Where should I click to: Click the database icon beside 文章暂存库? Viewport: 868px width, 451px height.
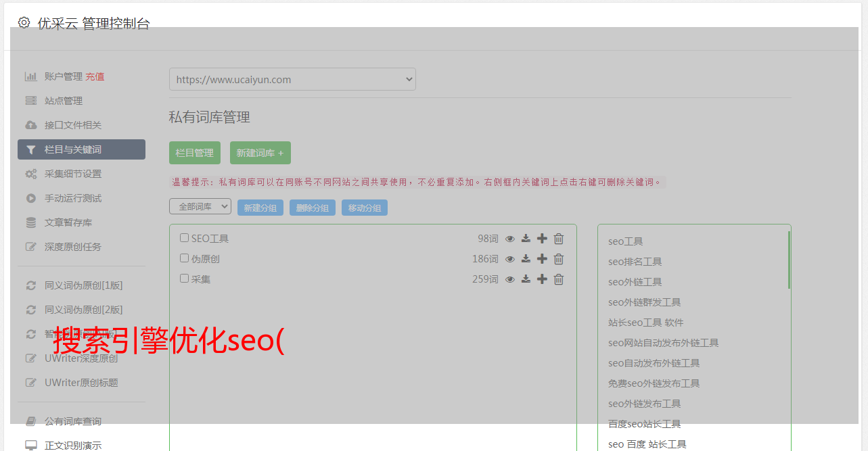point(30,222)
